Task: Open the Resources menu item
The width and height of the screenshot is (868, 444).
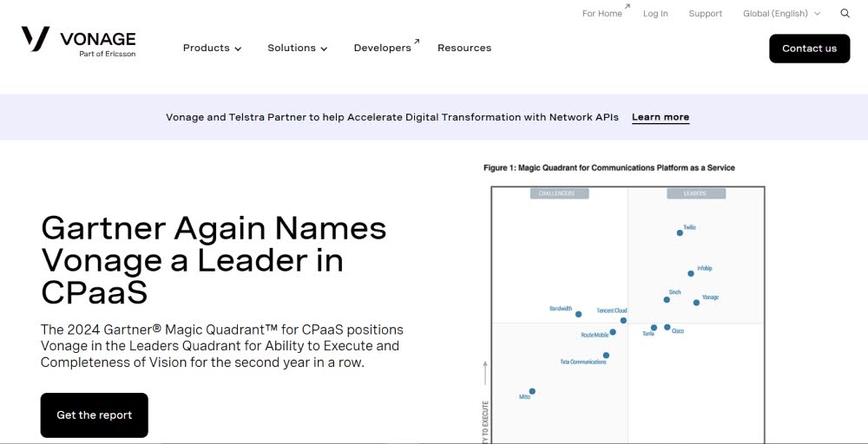Action: click(x=464, y=49)
